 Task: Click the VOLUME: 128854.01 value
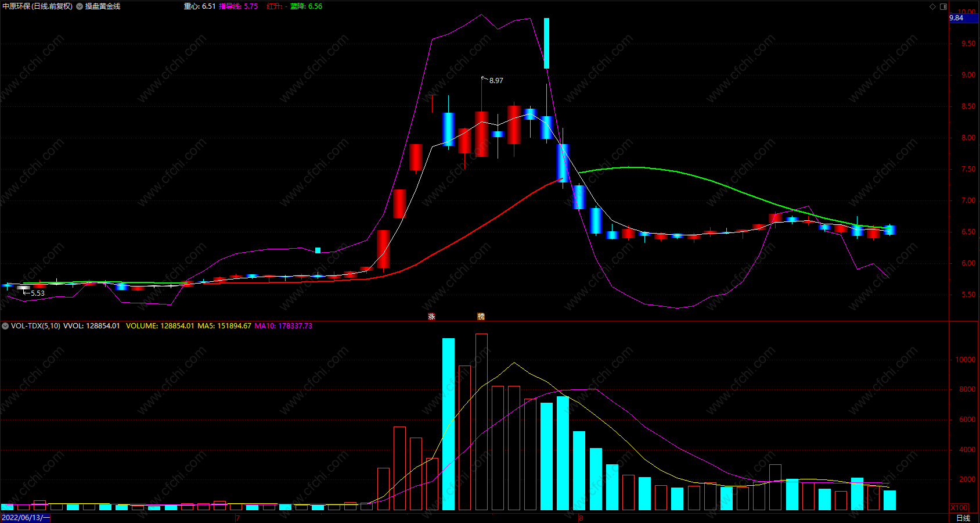click(160, 326)
